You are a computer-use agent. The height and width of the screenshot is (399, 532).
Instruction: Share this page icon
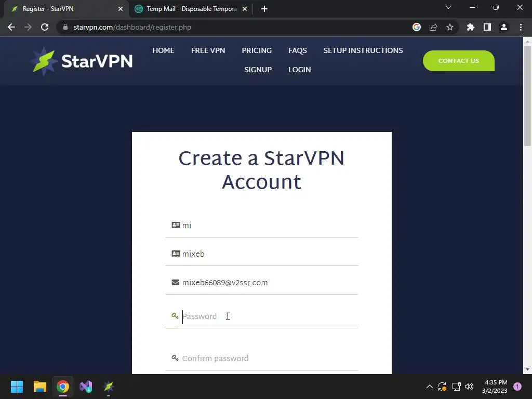[433, 27]
